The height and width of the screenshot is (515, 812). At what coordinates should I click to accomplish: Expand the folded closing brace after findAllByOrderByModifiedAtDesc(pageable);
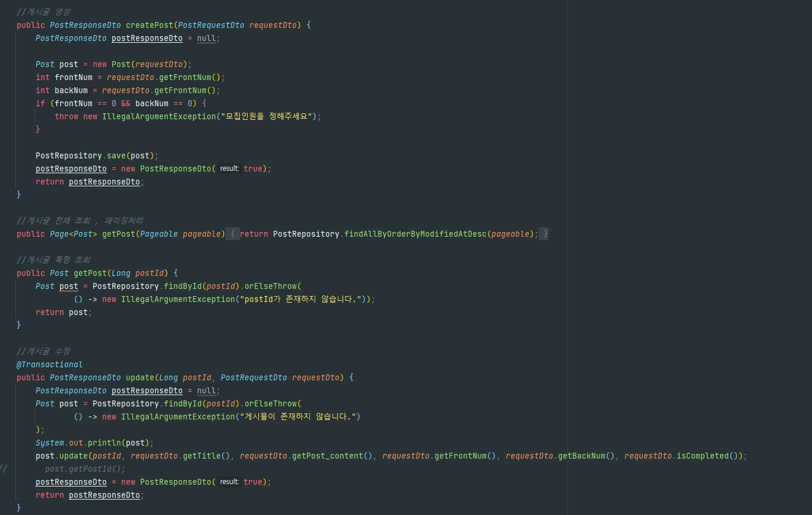tap(544, 234)
